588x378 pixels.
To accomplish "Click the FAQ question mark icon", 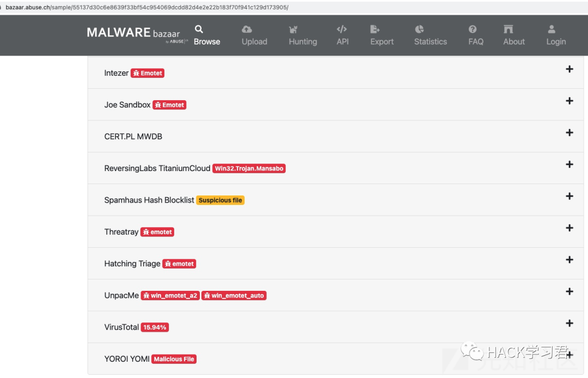I will 473,29.
